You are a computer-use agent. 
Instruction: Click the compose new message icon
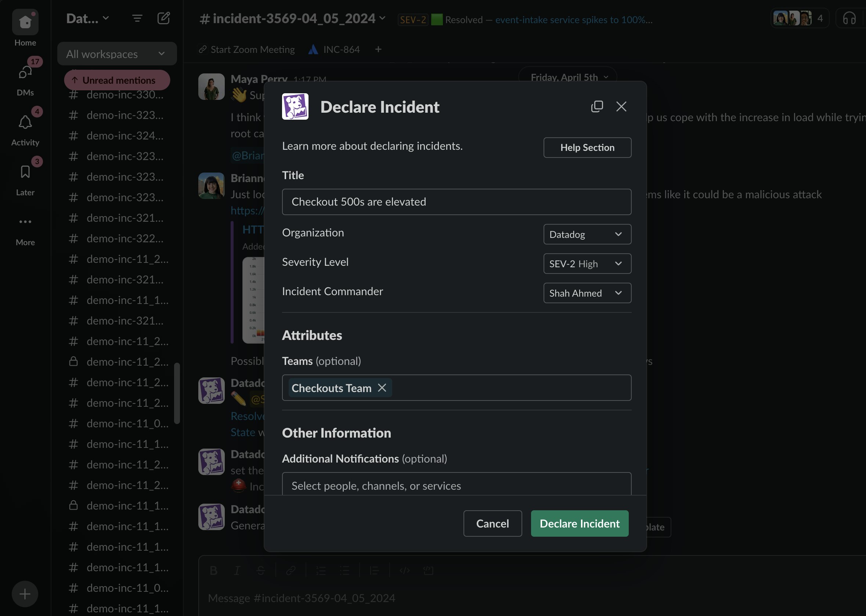pos(163,18)
